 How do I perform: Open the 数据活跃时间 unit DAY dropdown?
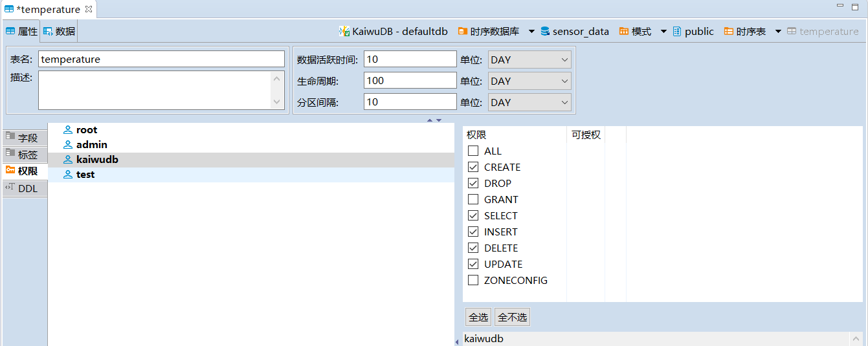click(x=529, y=59)
